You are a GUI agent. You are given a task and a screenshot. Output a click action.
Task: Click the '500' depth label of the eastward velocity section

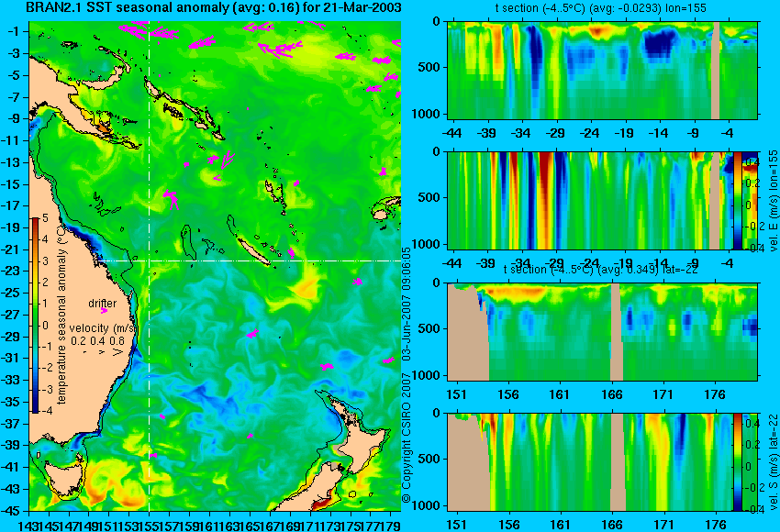(429, 197)
